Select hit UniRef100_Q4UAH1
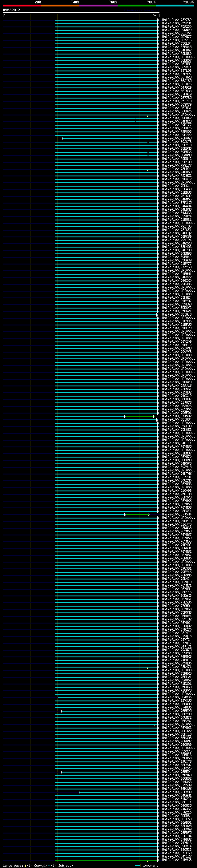197x868 pixels. click(x=177, y=796)
